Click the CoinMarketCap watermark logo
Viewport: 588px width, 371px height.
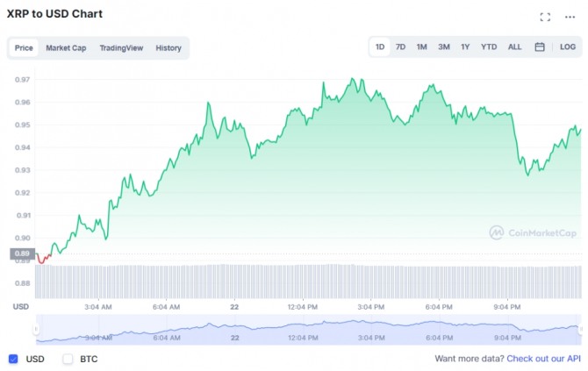(x=533, y=232)
